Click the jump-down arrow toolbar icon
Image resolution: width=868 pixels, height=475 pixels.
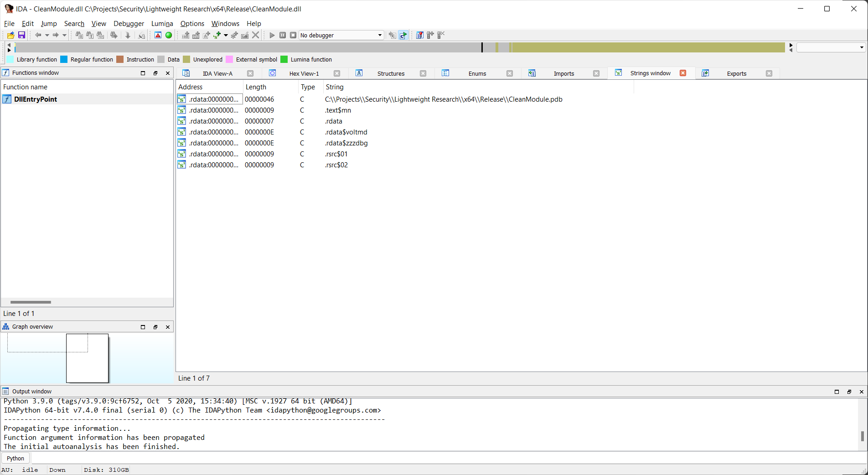coord(128,35)
